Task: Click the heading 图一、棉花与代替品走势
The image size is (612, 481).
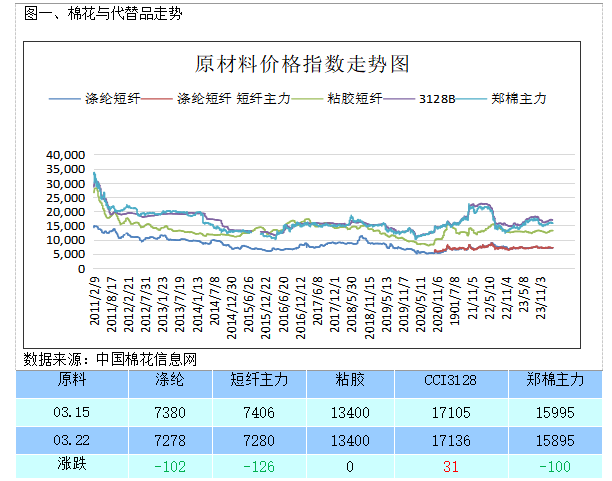Action: tap(103, 14)
